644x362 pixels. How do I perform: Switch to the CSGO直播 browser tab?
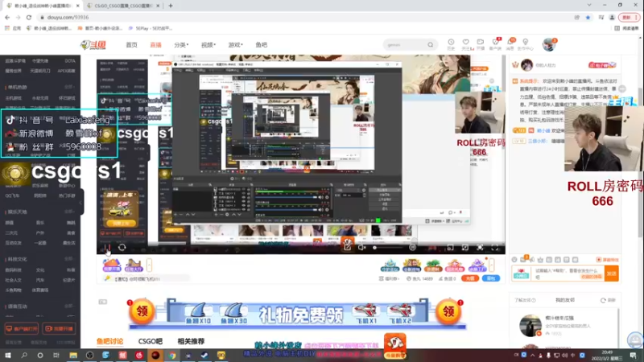coord(123,6)
